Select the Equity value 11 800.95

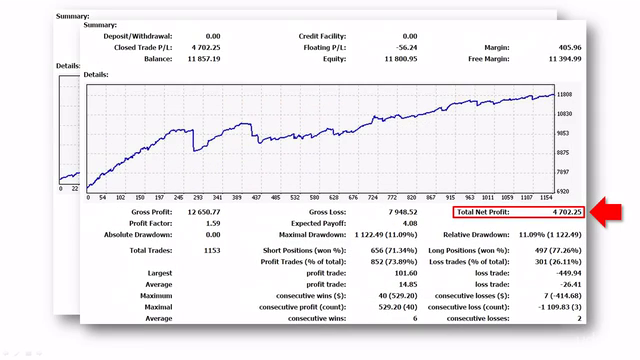click(x=401, y=59)
